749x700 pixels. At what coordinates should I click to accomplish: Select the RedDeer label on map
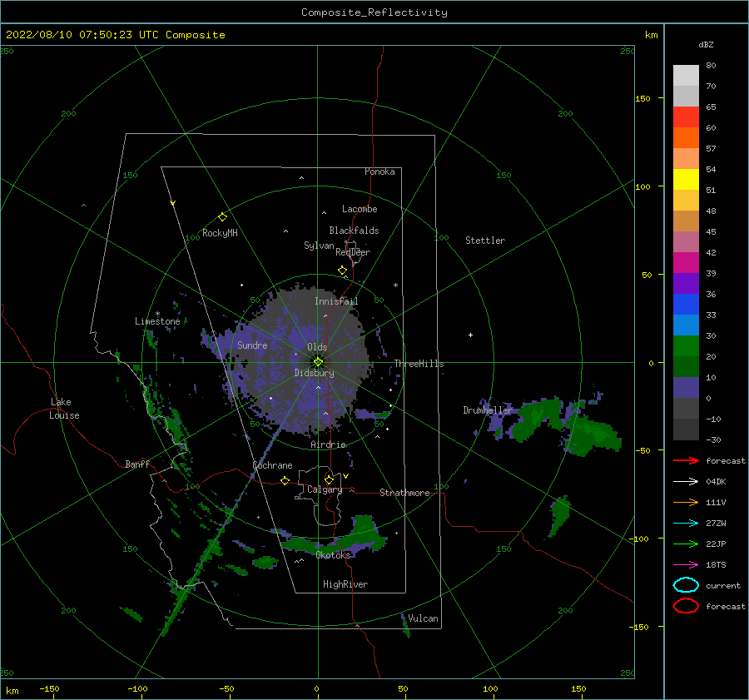[353, 252]
